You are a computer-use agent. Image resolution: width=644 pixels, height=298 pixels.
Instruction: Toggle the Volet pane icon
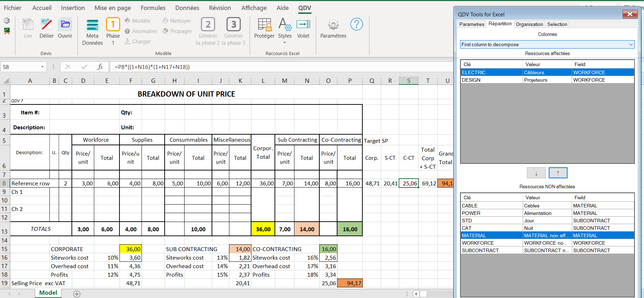pos(303,28)
